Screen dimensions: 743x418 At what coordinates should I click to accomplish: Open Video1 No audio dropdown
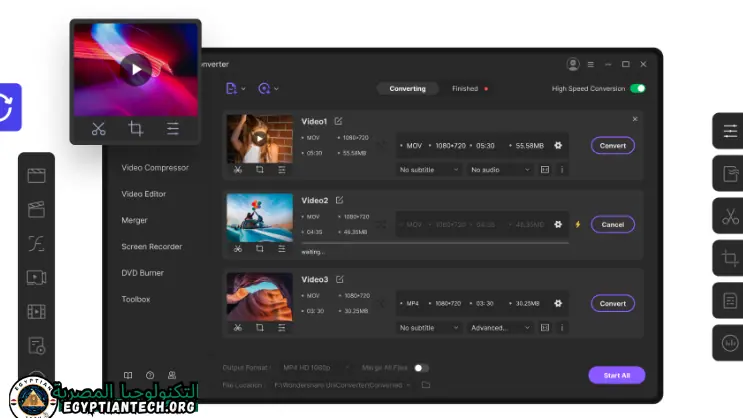click(x=500, y=170)
